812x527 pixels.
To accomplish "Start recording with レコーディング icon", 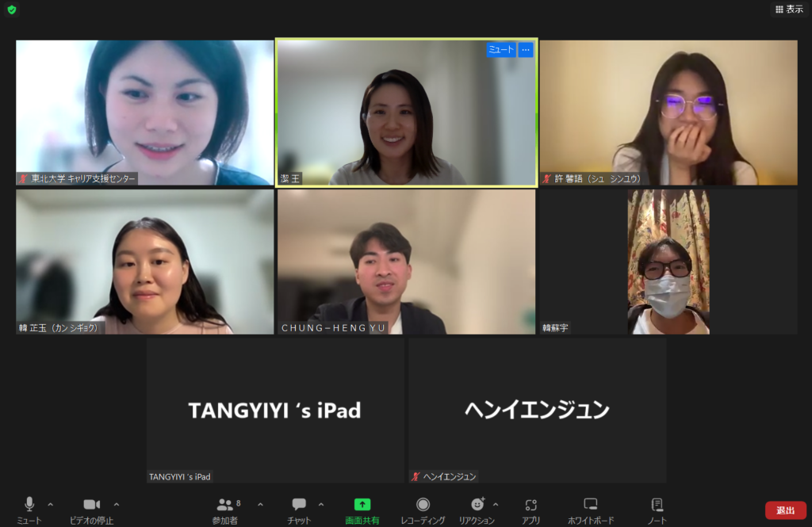I will [x=423, y=510].
